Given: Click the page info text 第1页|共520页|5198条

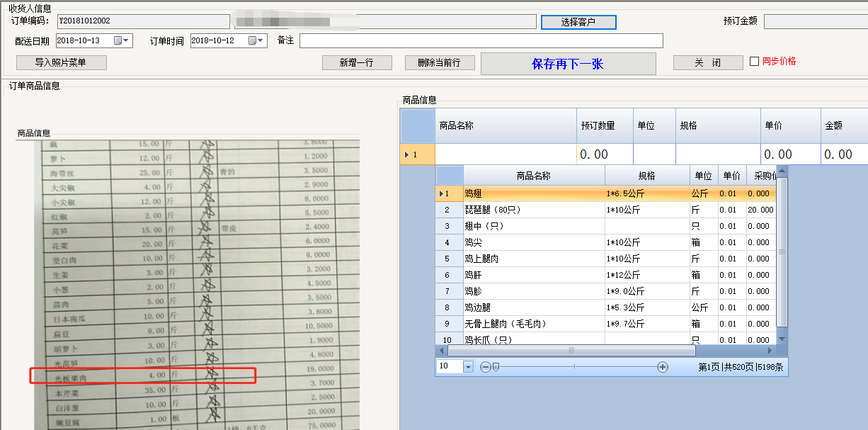Looking at the screenshot, I should pos(741,367).
